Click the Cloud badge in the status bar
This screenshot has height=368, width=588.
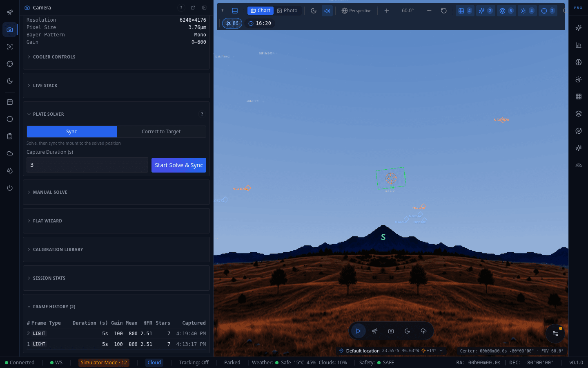[154, 363]
